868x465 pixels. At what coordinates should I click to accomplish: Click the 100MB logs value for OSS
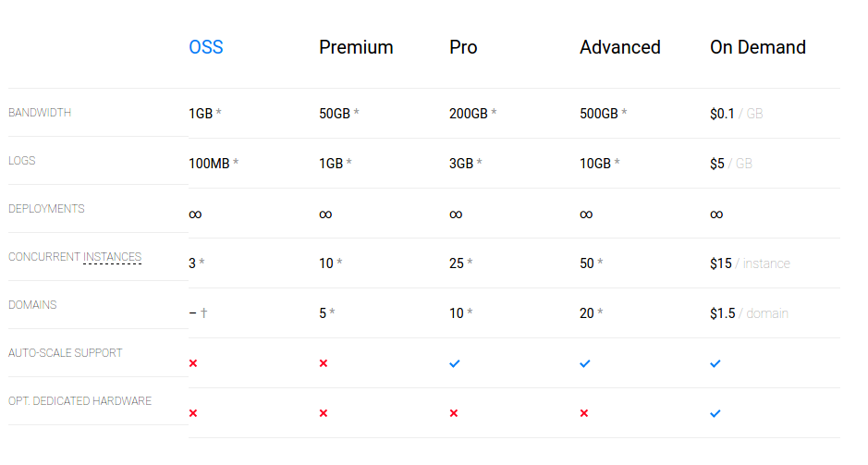(209, 164)
